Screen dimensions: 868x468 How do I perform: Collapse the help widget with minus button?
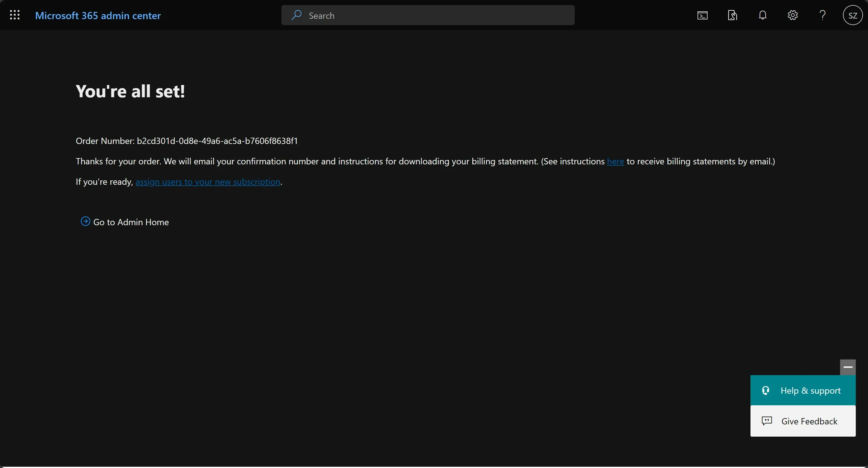pos(847,367)
